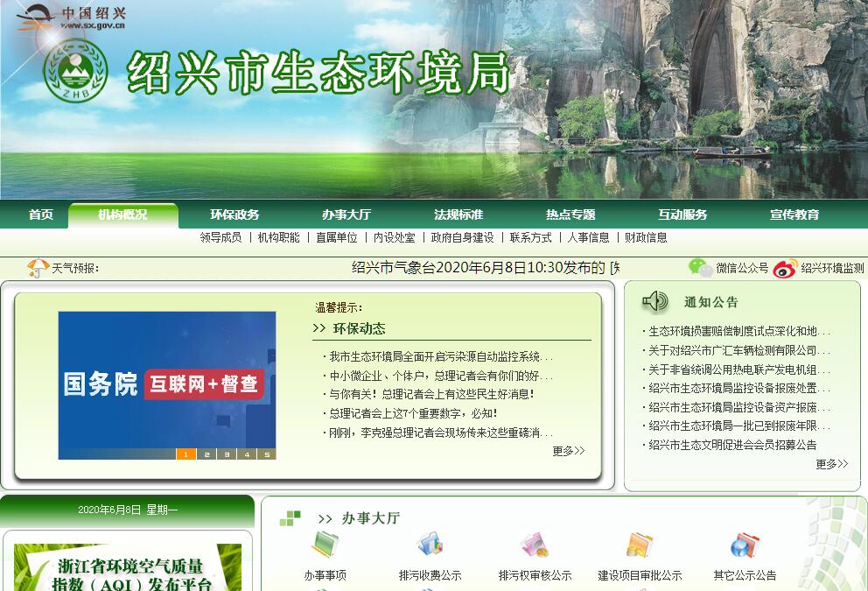Select slide 4 indicator in the carousel
This screenshot has width=868, height=591.
(x=247, y=454)
